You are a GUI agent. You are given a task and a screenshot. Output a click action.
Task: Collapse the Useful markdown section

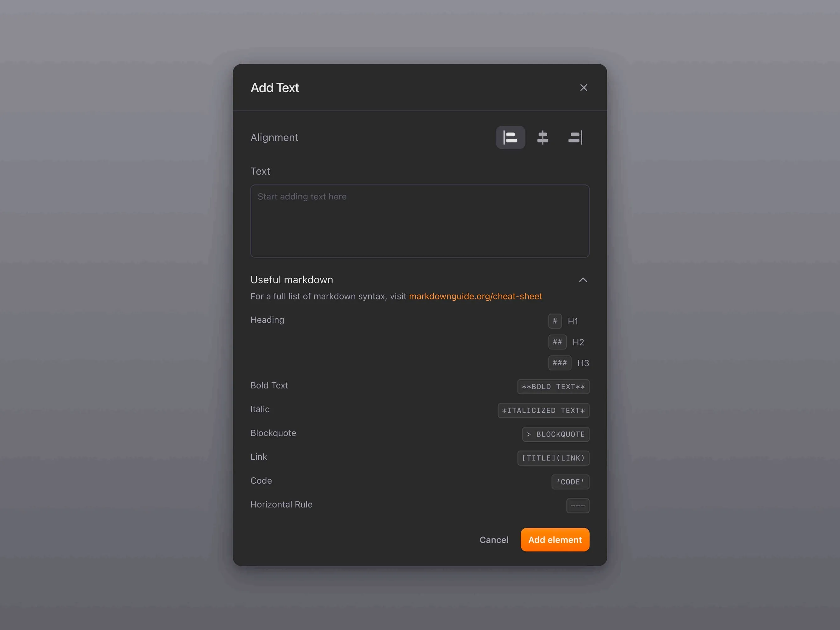tap(583, 280)
